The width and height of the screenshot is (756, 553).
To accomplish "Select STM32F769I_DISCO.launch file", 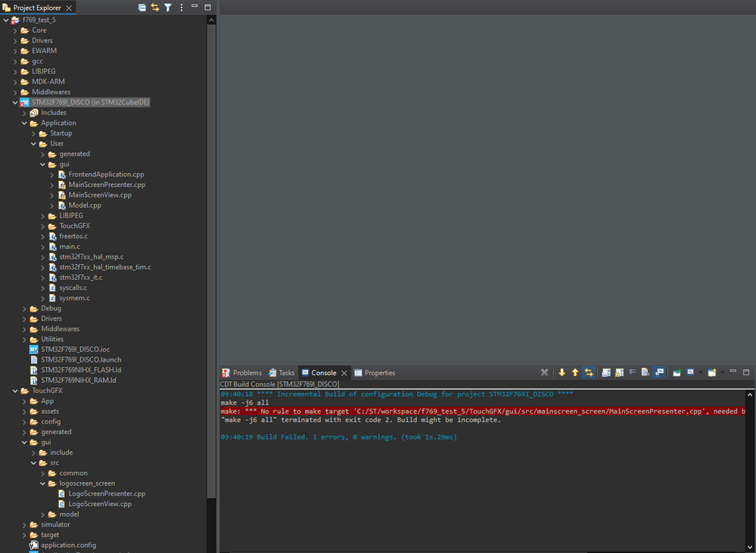I will point(81,359).
